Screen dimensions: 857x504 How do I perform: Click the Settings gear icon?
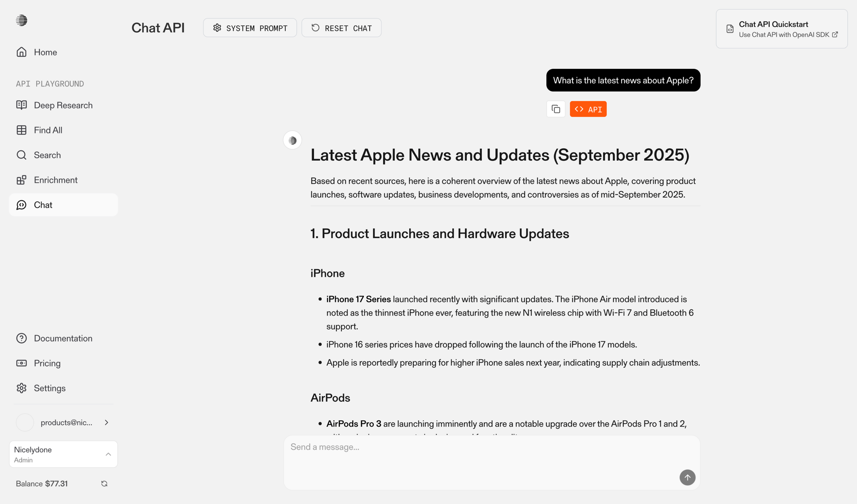pyautogui.click(x=21, y=388)
